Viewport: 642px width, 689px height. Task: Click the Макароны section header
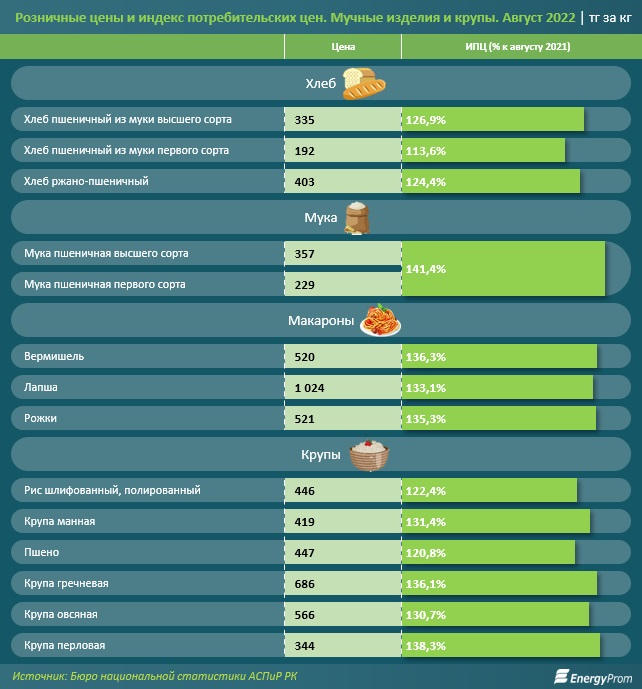(321, 321)
